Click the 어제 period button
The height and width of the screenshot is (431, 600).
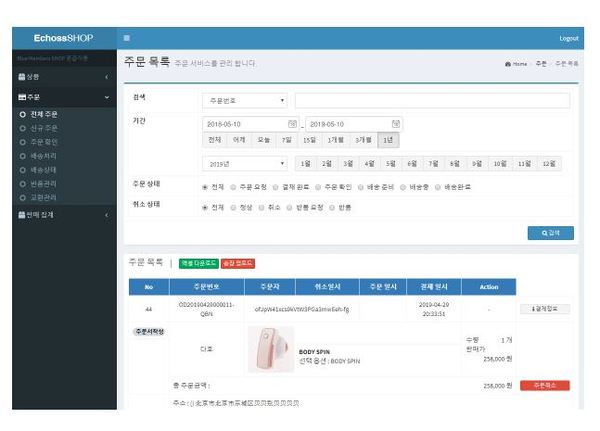pos(239,140)
